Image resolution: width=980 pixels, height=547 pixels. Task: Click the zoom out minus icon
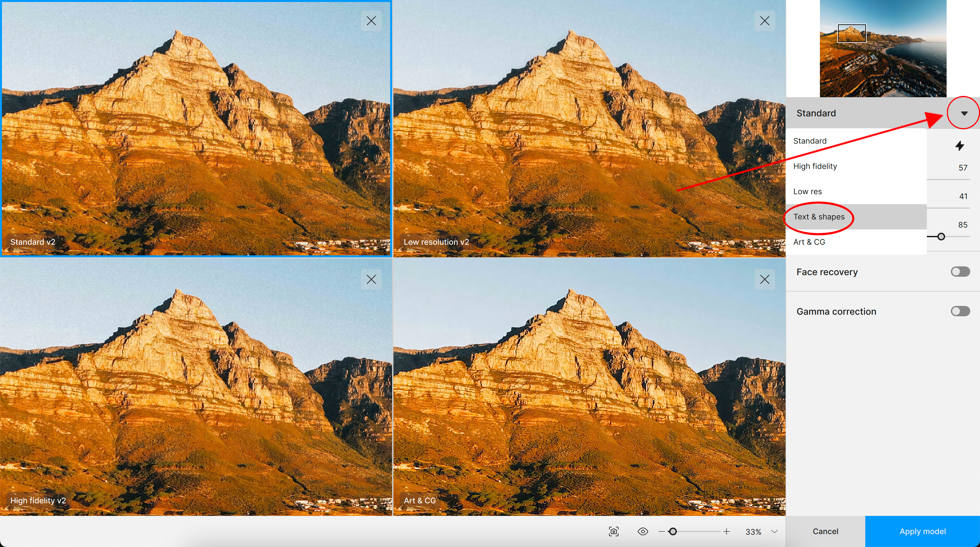click(661, 531)
